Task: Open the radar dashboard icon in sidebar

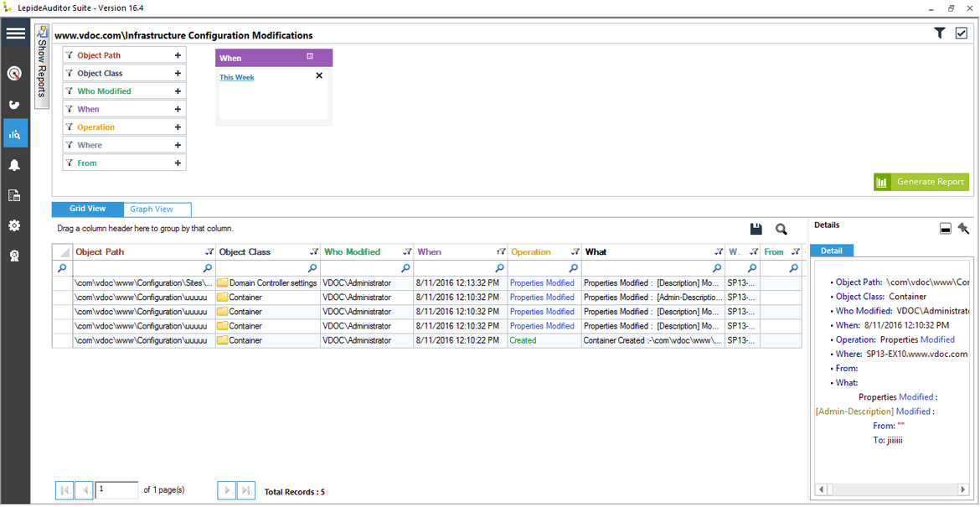Action: pyautogui.click(x=15, y=73)
